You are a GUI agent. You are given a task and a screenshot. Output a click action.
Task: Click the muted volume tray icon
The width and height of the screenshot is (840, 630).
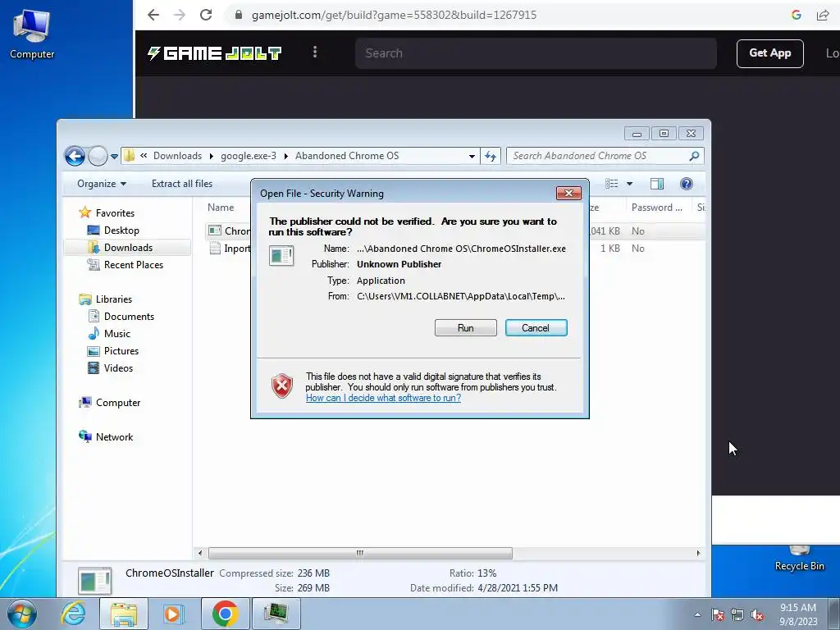tap(757, 615)
